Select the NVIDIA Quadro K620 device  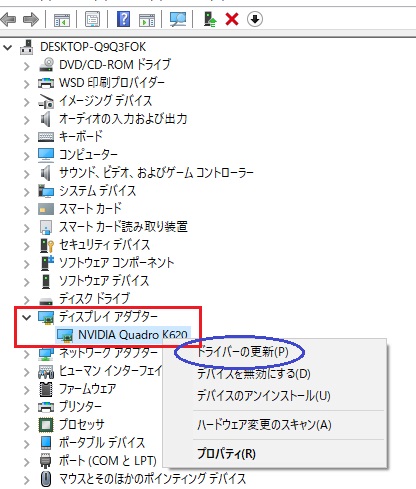click(123, 335)
